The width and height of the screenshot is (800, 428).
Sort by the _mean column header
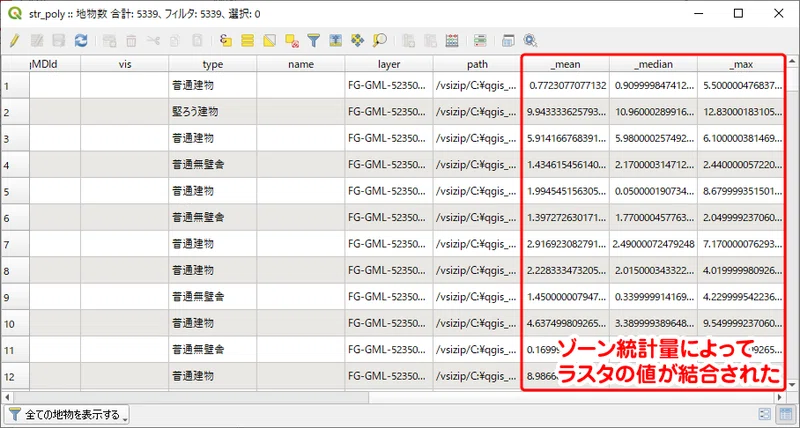coord(565,64)
